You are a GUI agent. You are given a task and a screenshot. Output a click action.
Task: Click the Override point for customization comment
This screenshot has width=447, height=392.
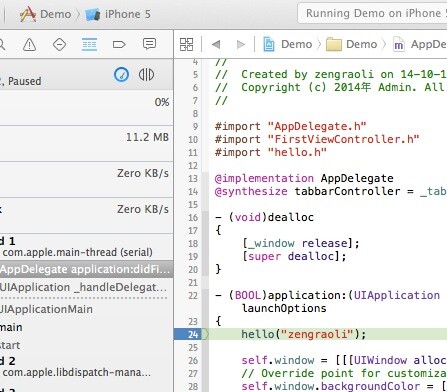point(344,373)
